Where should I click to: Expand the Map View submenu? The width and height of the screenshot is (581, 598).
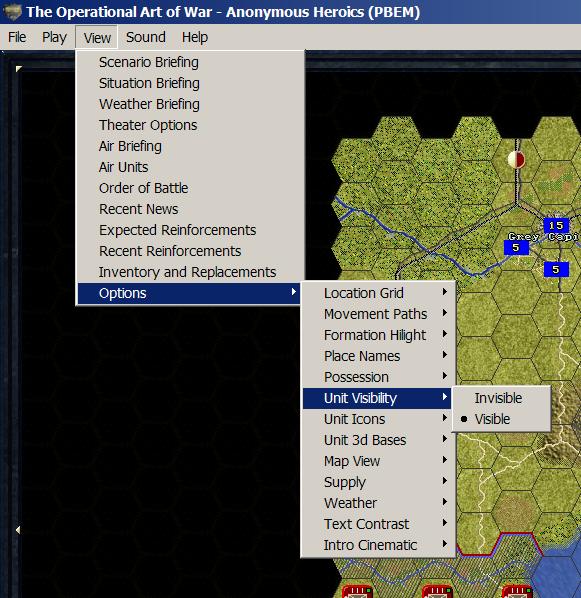pyautogui.click(x=378, y=461)
